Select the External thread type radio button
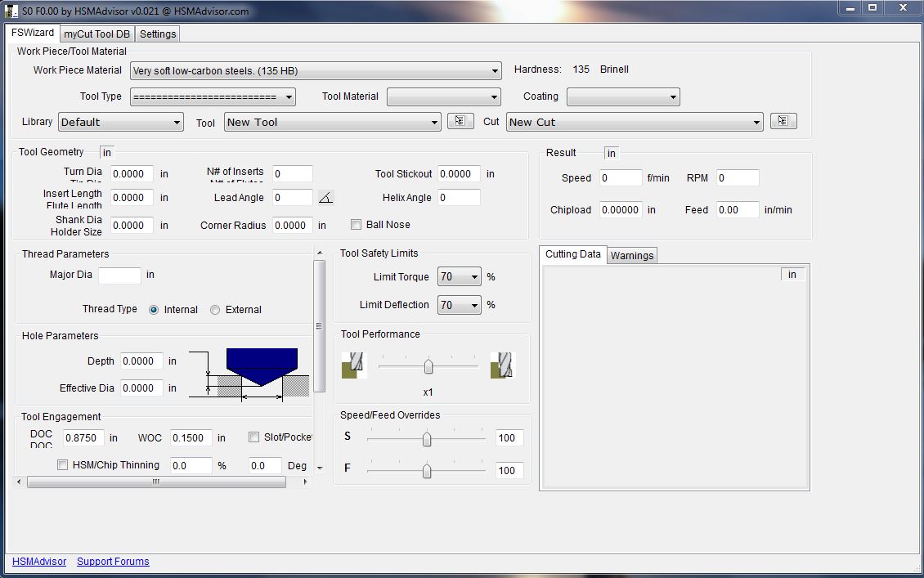The image size is (924, 578). pos(216,310)
